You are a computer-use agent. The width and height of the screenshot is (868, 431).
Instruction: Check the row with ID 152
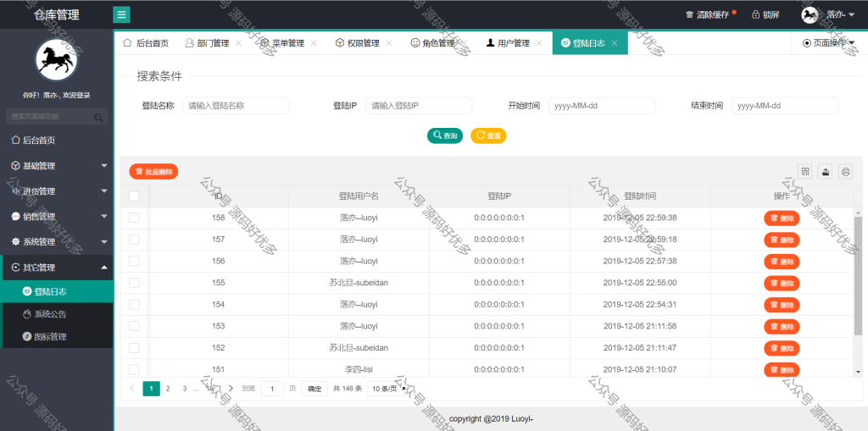tap(134, 348)
